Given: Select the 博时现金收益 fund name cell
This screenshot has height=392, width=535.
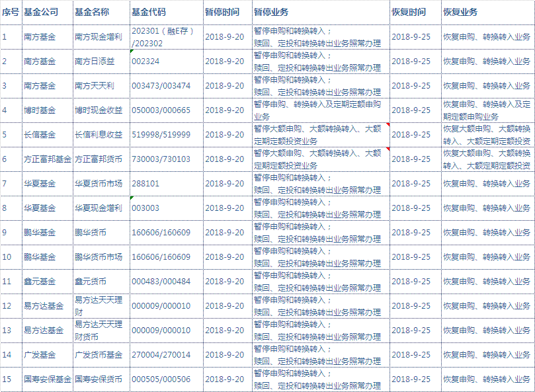Looking at the screenshot, I should (98, 110).
